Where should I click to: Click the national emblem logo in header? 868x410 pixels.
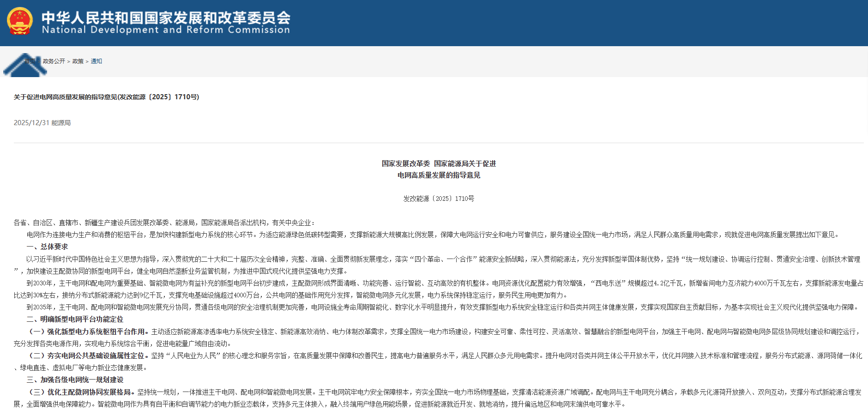click(19, 21)
